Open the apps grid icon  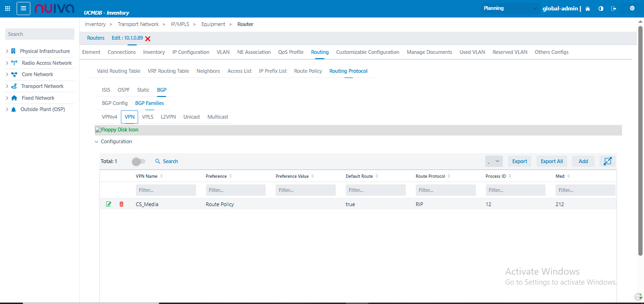pos(8,9)
